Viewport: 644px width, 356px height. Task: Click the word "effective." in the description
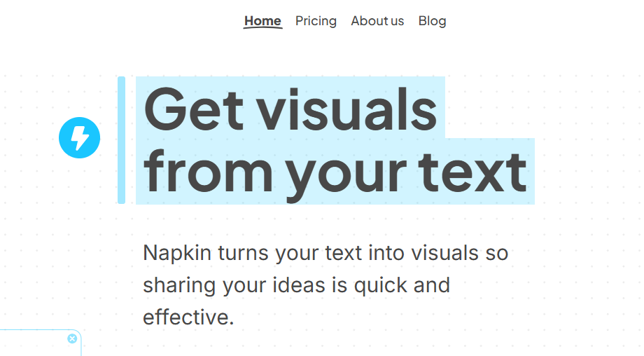tap(188, 317)
